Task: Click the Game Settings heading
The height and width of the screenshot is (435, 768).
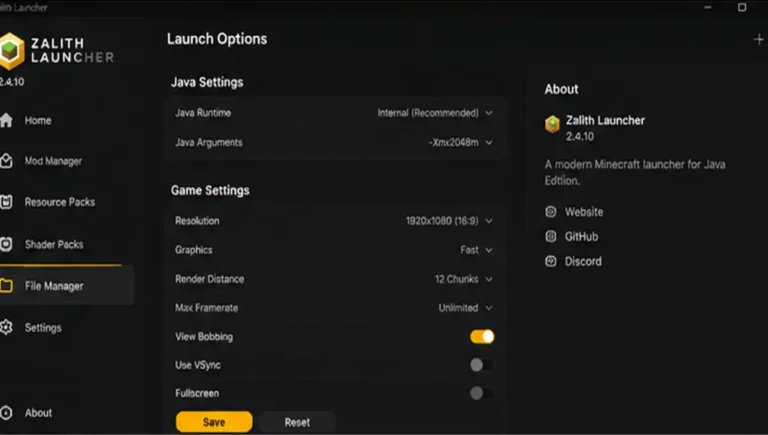Action: pyautogui.click(x=210, y=190)
